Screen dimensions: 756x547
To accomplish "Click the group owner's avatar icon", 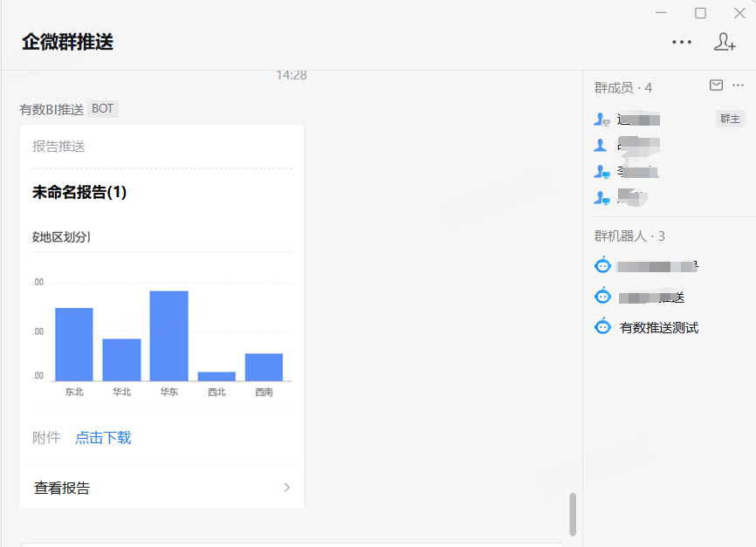I will pos(601,120).
